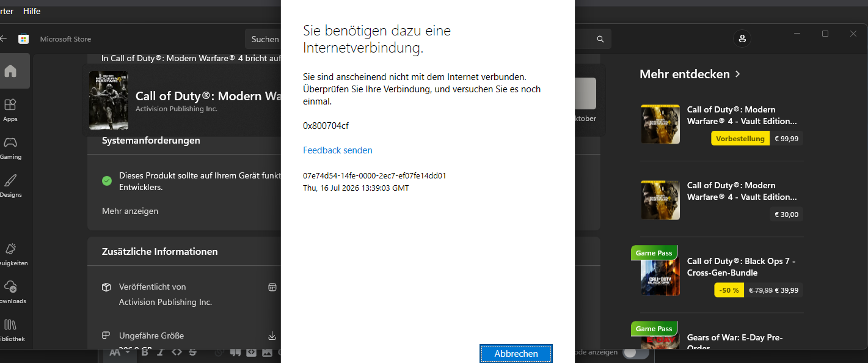Screen dimensions: 868x363
Task: Click the Modern Warfare 4 cover art
Action: (x=109, y=100)
